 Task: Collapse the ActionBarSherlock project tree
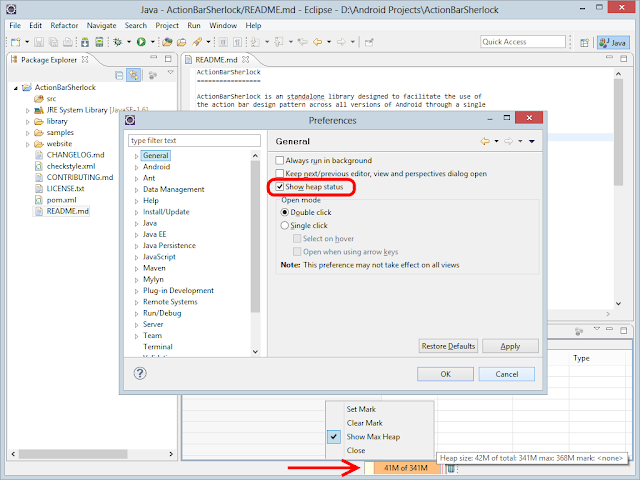point(16,88)
